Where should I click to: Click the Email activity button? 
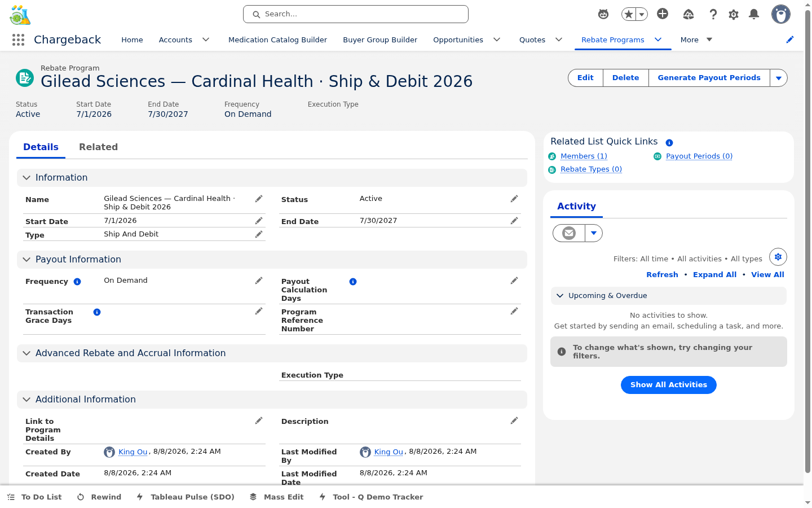pyautogui.click(x=569, y=233)
